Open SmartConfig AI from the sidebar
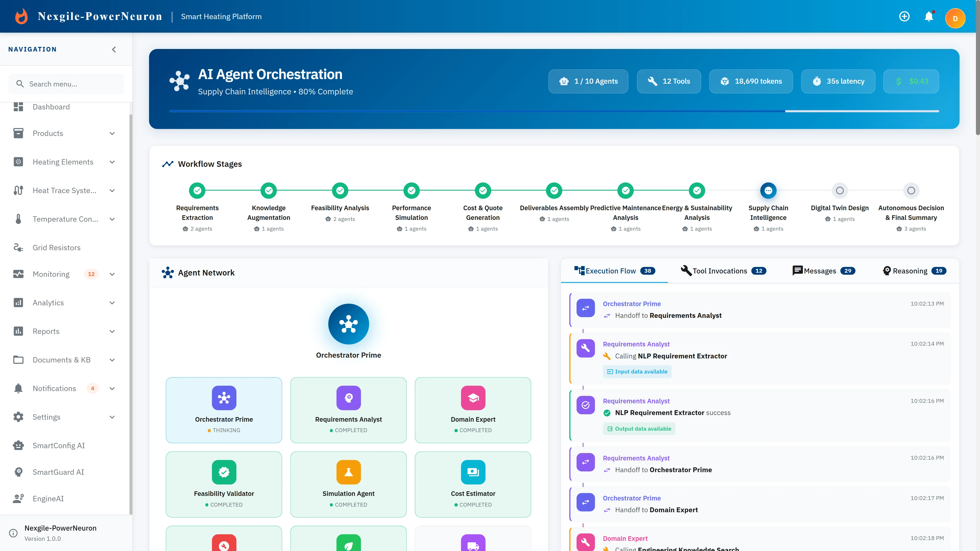Viewport: 980px width, 551px height. point(19,445)
